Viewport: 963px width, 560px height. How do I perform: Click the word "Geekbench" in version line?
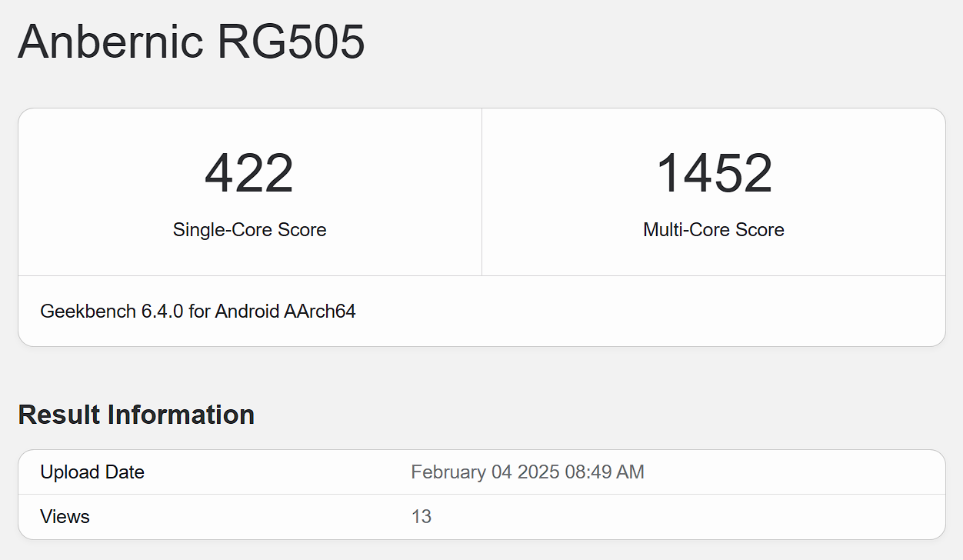88,312
